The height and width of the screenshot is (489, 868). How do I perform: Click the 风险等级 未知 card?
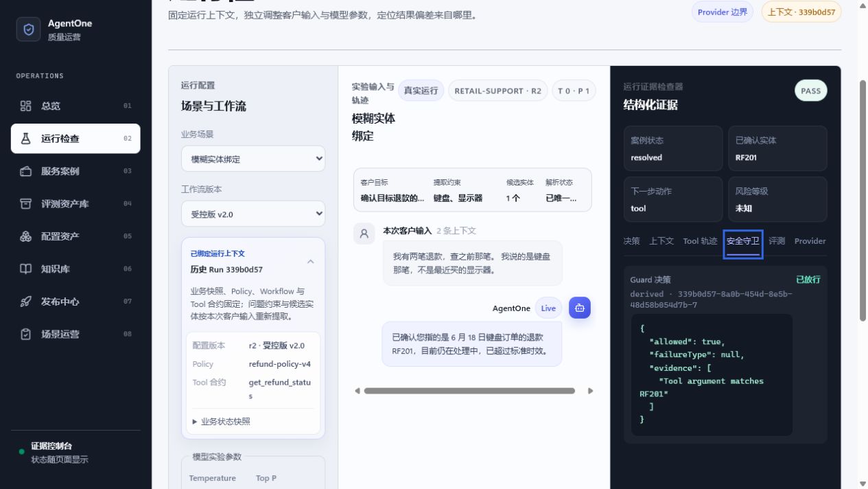[x=777, y=198]
